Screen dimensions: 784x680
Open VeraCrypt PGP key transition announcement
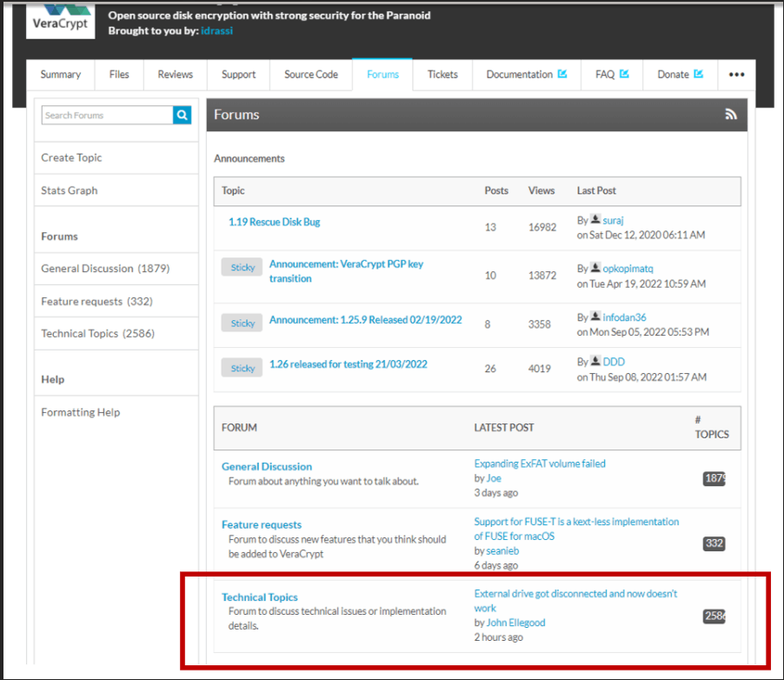coord(346,271)
